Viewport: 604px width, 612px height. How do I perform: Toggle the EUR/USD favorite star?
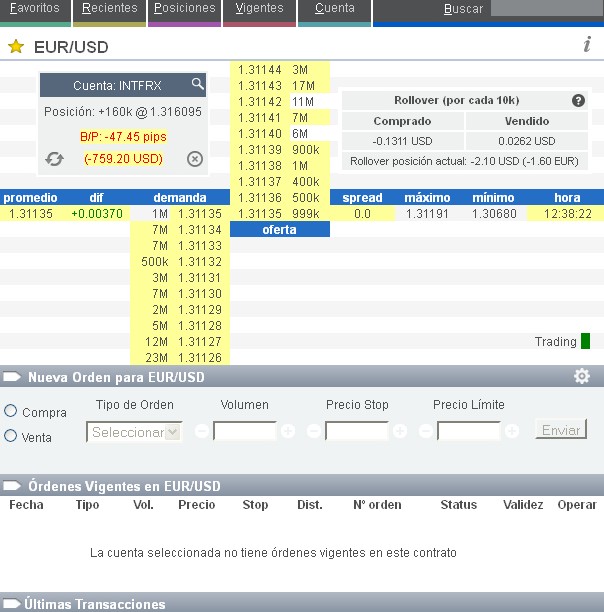click(16, 46)
